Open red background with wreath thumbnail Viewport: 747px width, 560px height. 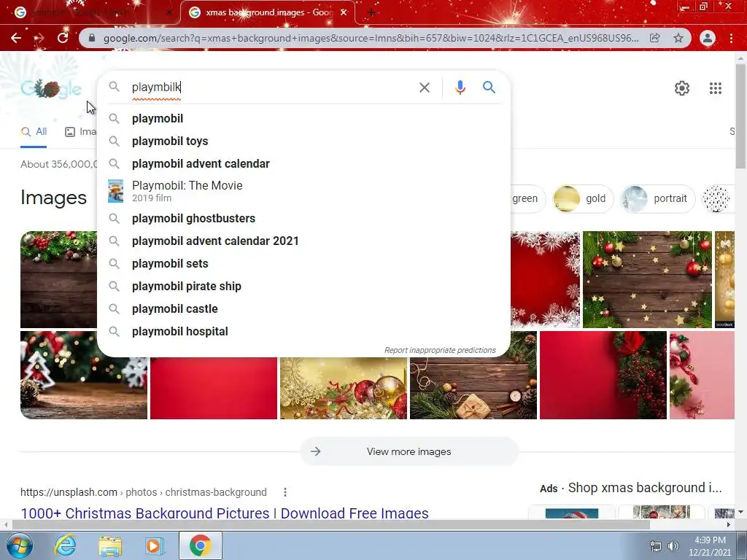coord(603,376)
